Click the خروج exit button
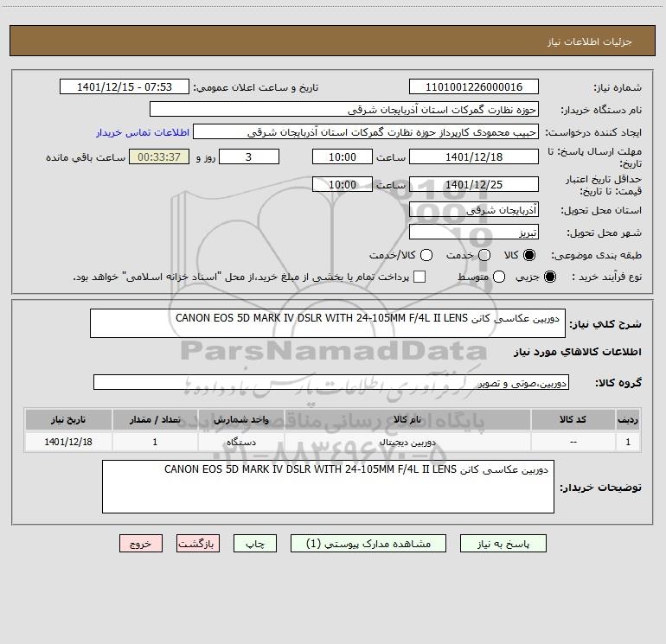The image size is (666, 644). coord(141,544)
